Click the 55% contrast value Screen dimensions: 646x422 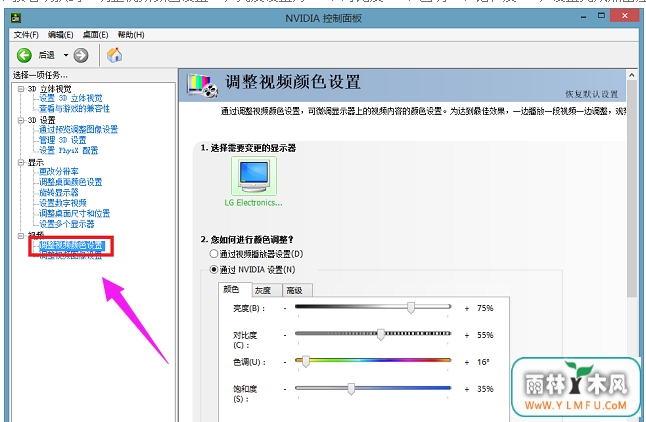[485, 335]
